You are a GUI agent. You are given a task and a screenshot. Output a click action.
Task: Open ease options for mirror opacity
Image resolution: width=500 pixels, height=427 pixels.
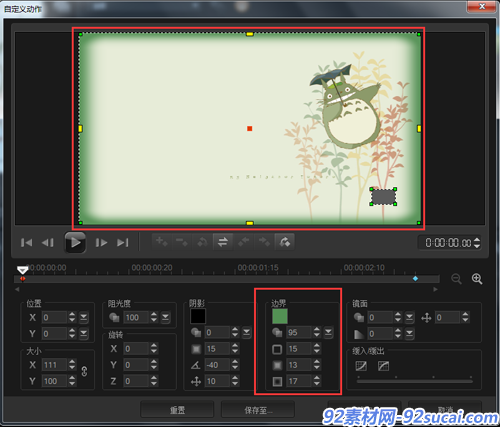tap(409, 317)
